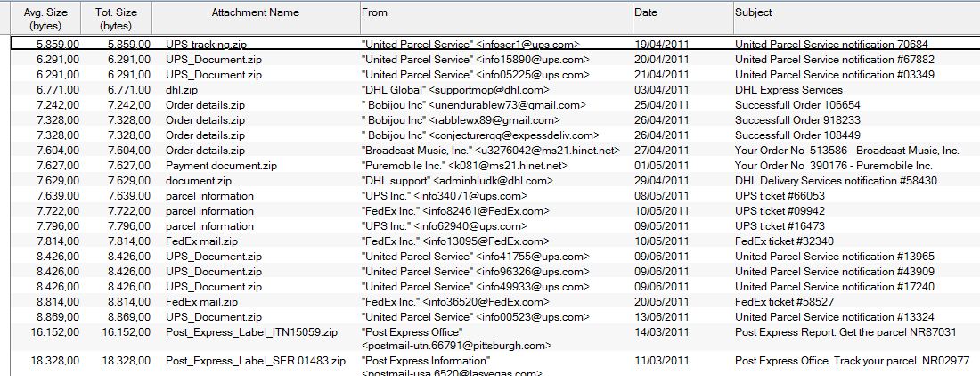Click subject FedEx ticket #58527
This screenshot has width=980, height=376.
784,302
